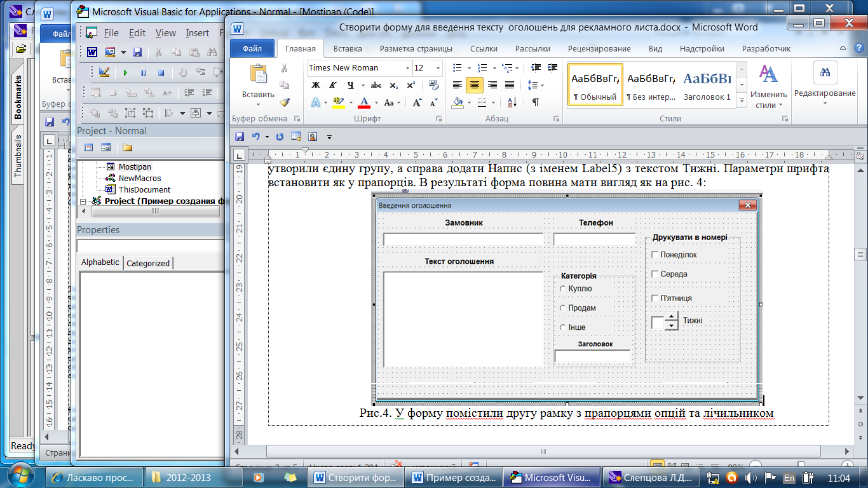Click the Increase Indent icon in Word
Viewport: 868px width, 488px height.
(x=553, y=68)
